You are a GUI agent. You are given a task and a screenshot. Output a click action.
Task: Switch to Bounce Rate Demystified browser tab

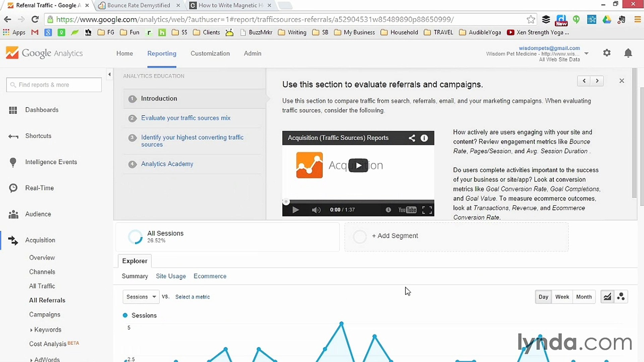click(139, 5)
